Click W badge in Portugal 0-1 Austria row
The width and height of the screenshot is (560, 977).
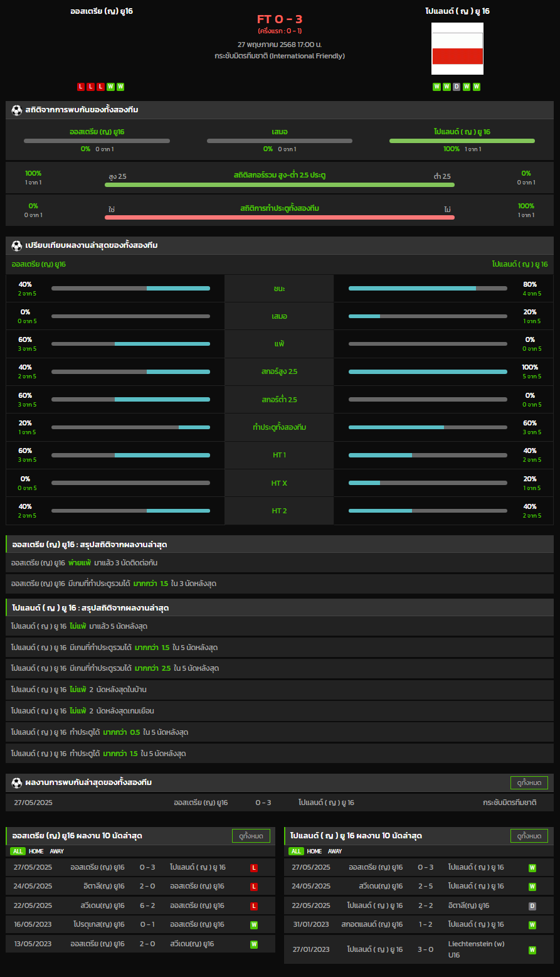click(254, 925)
